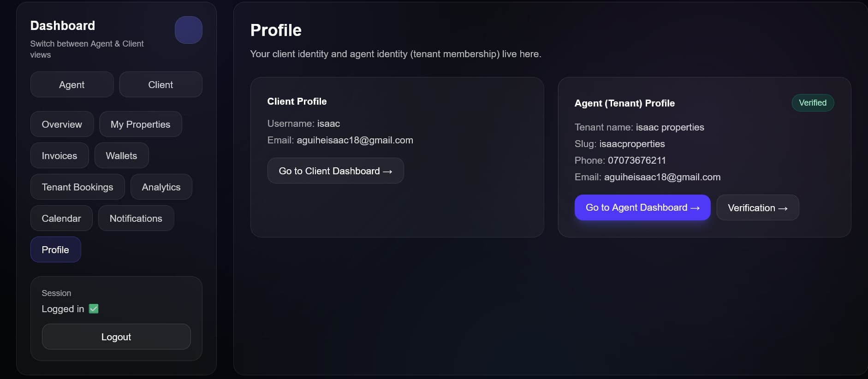Click the client identity description sentence
The image size is (868, 379).
pyautogui.click(x=396, y=54)
